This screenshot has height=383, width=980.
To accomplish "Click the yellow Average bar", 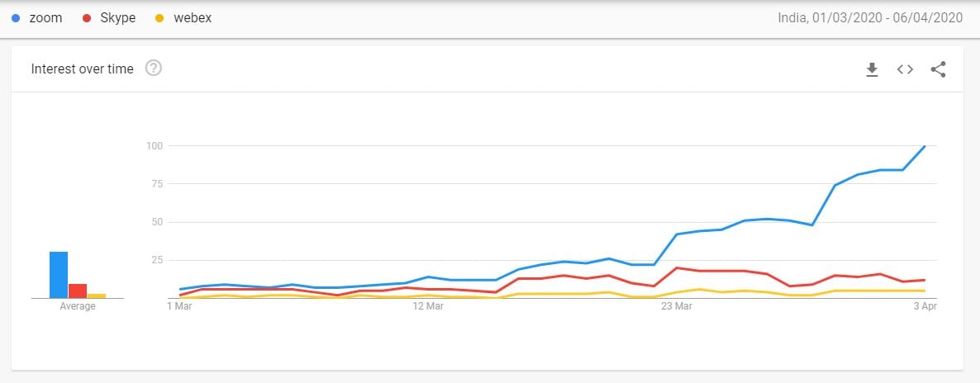I will (97, 296).
